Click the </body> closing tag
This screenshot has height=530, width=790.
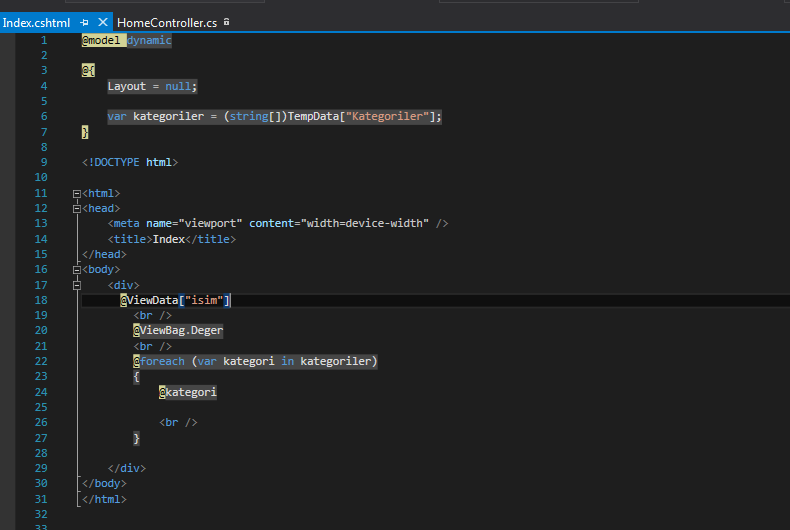[104, 483]
